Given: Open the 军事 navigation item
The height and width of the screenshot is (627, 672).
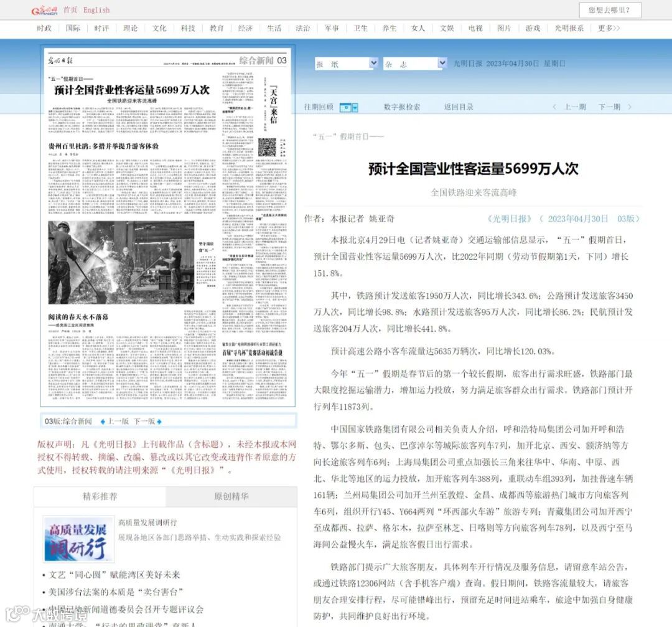Looking at the screenshot, I should click(332, 28).
